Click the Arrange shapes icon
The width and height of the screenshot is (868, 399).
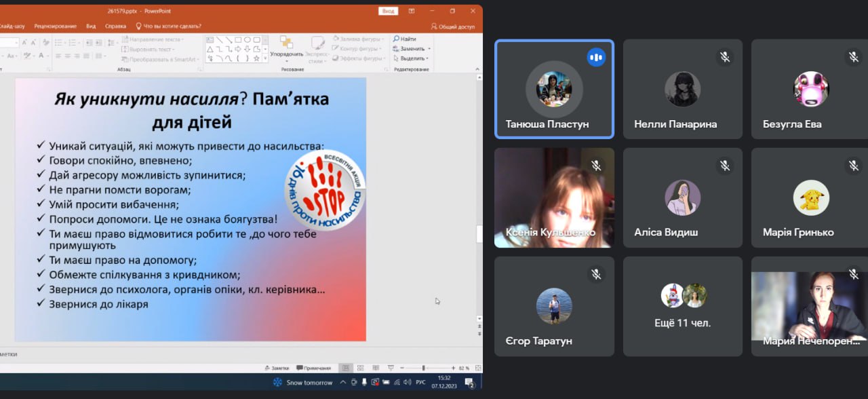tap(286, 43)
